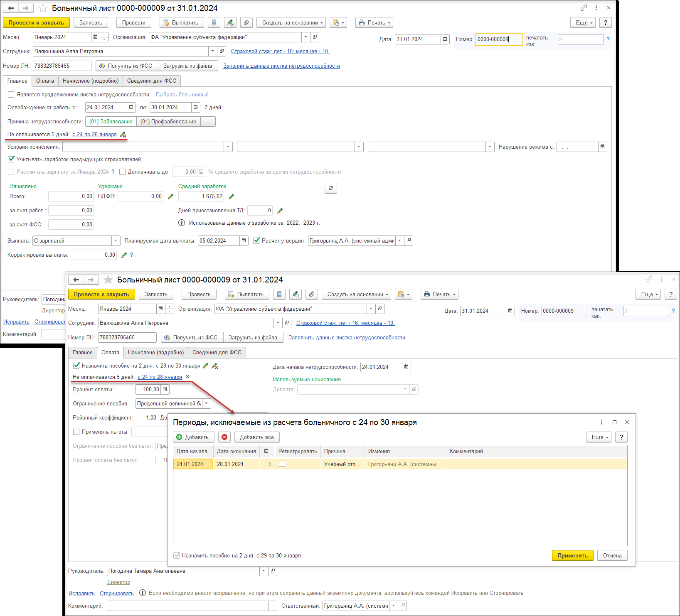680x616 pixels.
Task: Toggle Назначить пособие на 2 дня checkbox on Оплата tab
Action: 76,366
